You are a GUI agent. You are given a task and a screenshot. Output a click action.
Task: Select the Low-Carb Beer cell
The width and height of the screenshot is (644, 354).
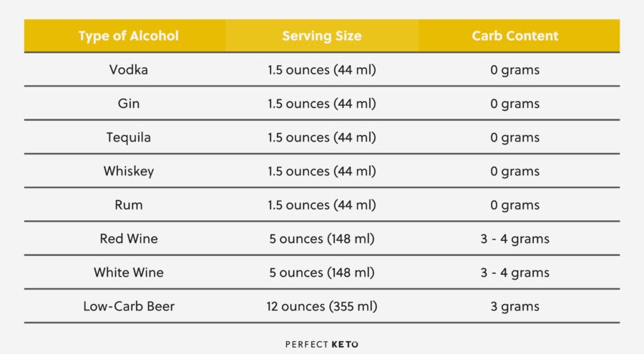coord(129,306)
